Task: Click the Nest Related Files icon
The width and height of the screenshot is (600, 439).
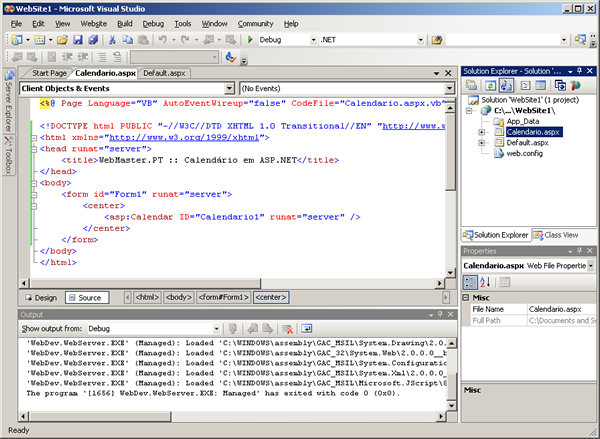Action: (506, 85)
